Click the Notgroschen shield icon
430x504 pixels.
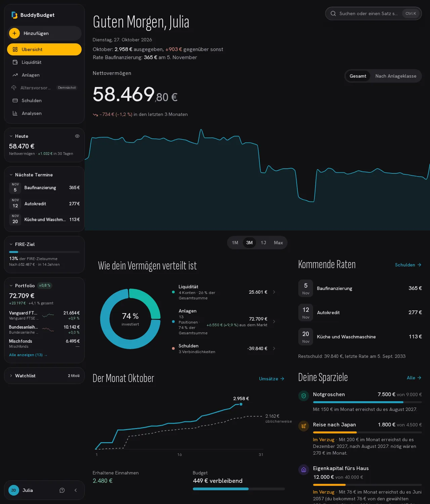pos(304,396)
